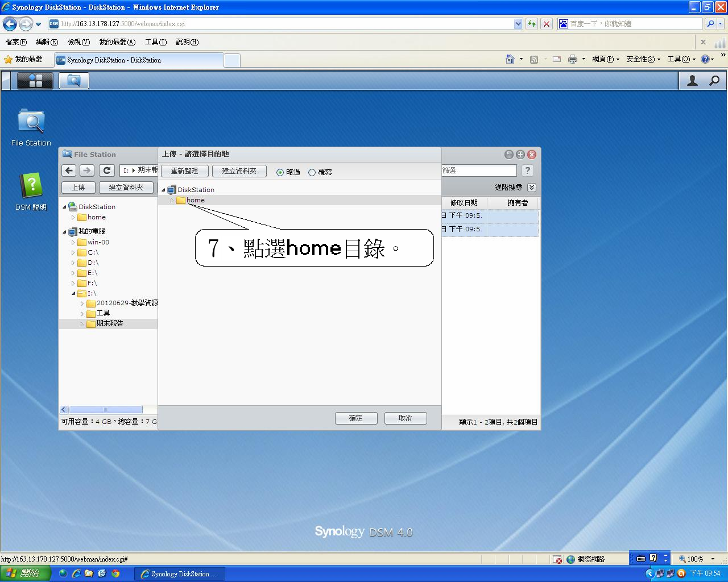This screenshot has height=582, width=728.
Task: Open the 檔案 menu
Action: (x=16, y=42)
